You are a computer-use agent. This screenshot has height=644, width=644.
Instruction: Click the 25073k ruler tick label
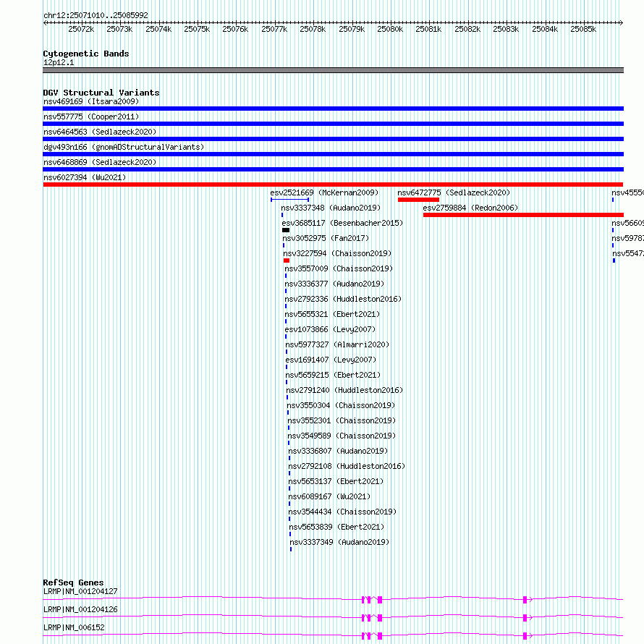(119, 29)
